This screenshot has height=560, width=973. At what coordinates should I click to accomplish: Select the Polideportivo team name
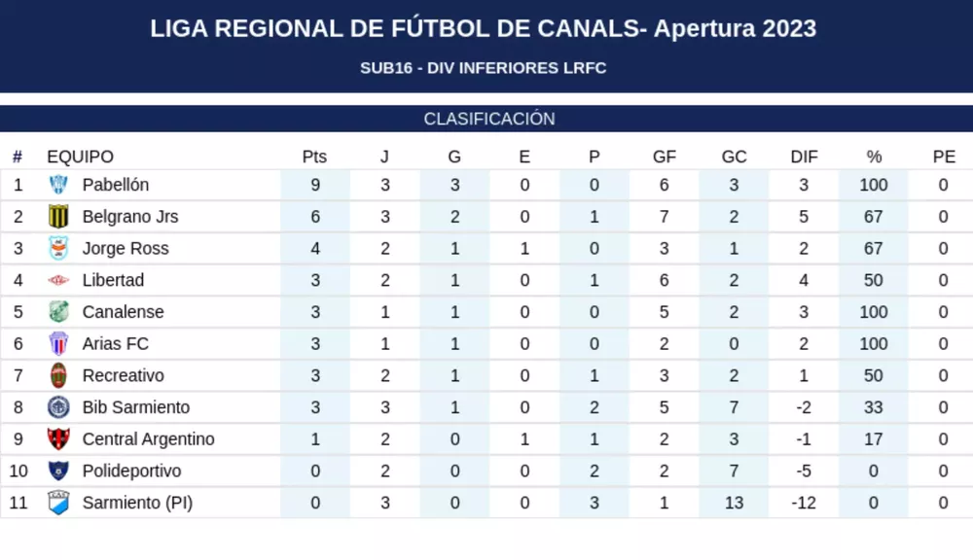tap(131, 472)
